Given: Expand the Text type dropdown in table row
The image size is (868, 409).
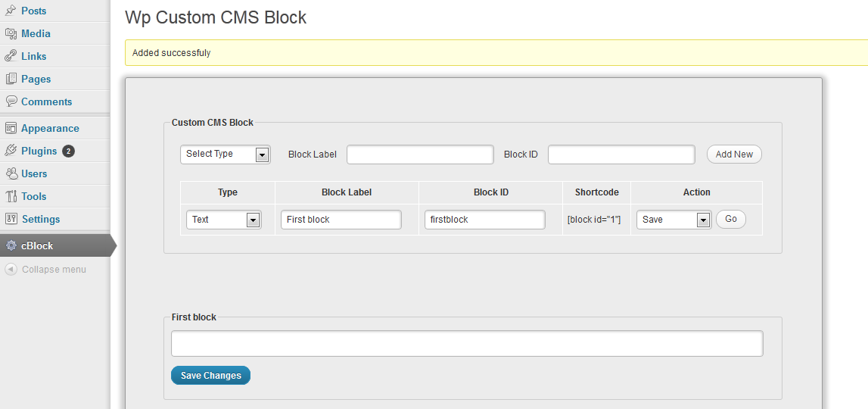Looking at the screenshot, I should coord(224,220).
